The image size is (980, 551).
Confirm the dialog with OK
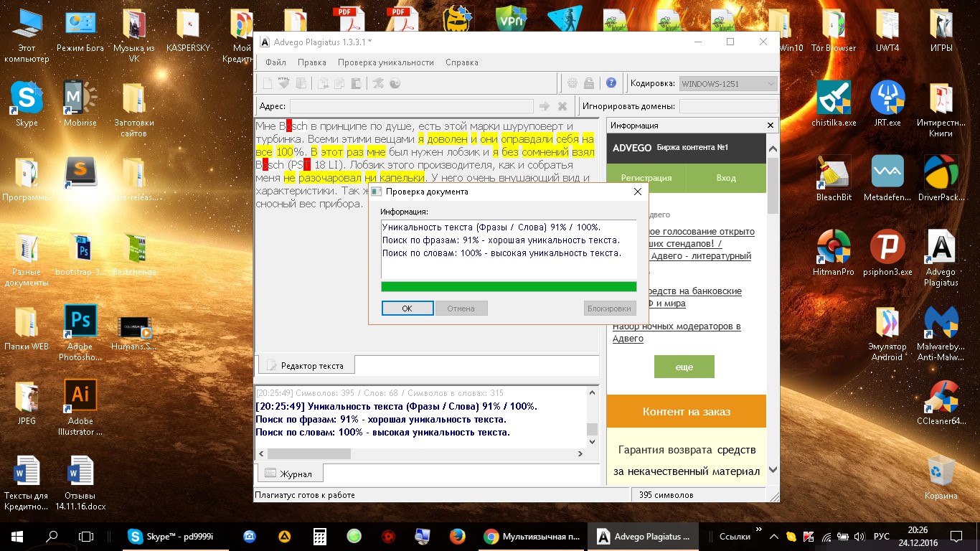click(x=407, y=309)
